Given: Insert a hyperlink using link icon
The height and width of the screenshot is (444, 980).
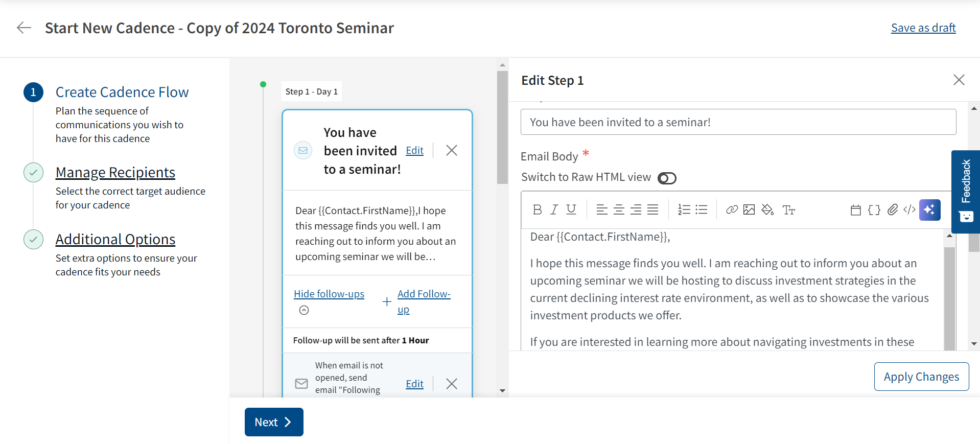Looking at the screenshot, I should coord(732,209).
